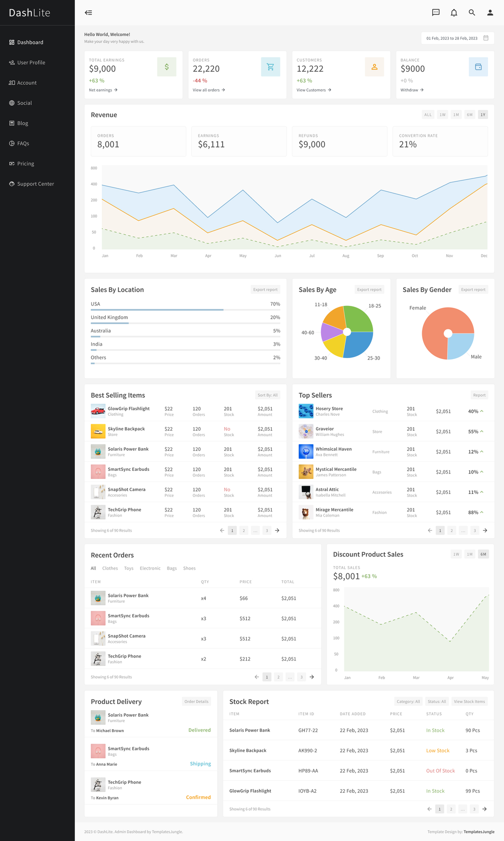Click the Net earnings link
Viewport: 504px width, 841px height.
pyautogui.click(x=103, y=90)
